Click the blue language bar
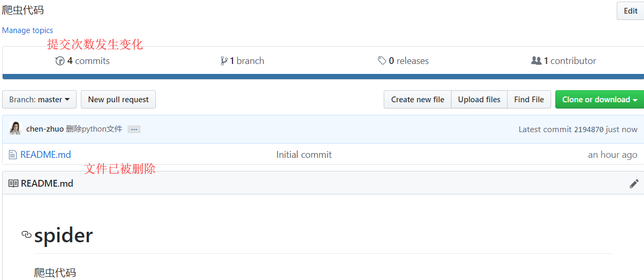Image resolution: width=644 pixels, height=280 pixels. (x=323, y=77)
